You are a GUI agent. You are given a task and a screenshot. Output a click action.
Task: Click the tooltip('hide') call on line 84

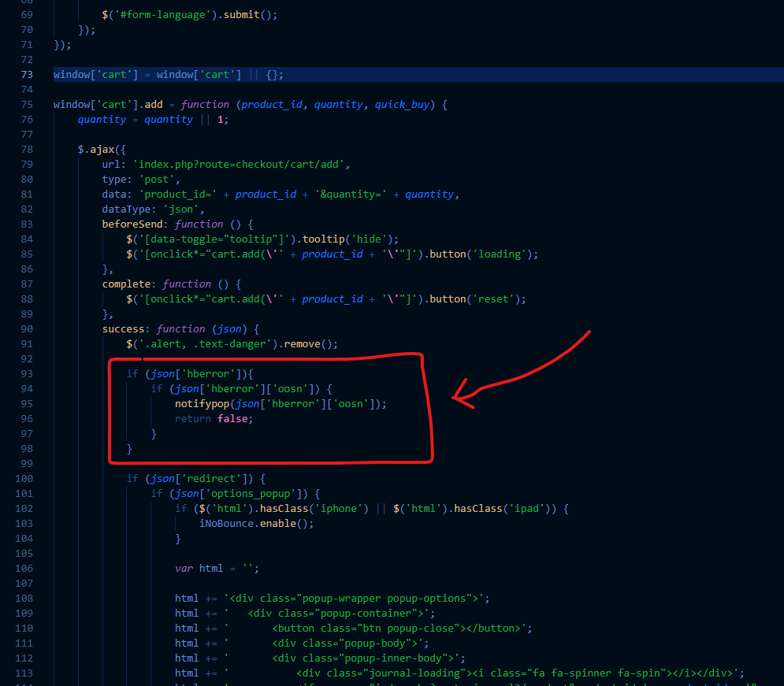[347, 239]
